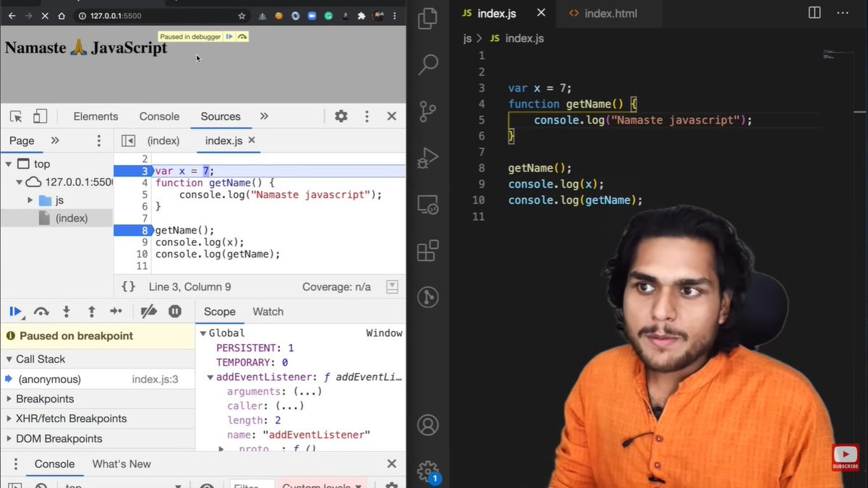Image resolution: width=868 pixels, height=488 pixels.
Task: Open the browser home page button
Action: pos(61,15)
